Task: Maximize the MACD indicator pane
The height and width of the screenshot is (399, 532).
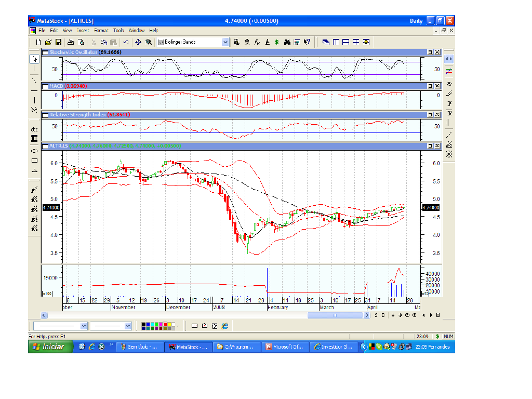Action: tap(430, 86)
